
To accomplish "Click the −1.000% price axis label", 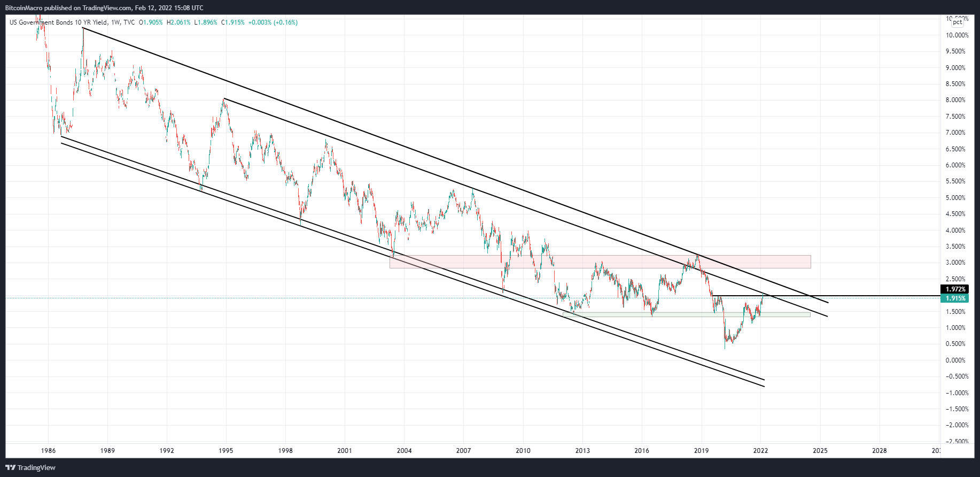I will (x=956, y=393).
